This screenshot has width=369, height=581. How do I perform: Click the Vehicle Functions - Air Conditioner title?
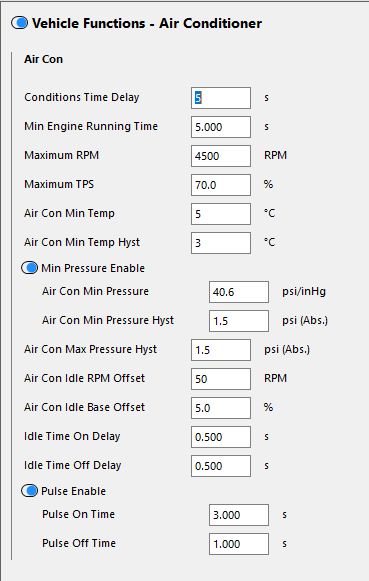(x=147, y=23)
